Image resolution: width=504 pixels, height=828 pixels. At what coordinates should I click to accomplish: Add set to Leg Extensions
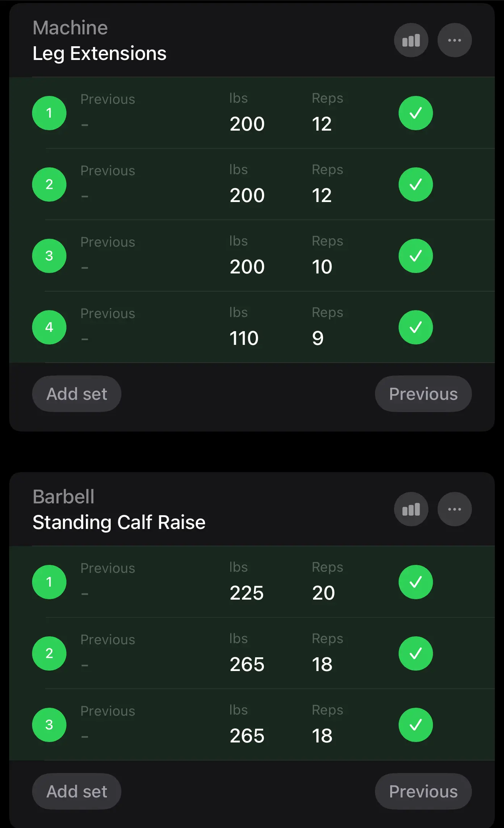(77, 394)
